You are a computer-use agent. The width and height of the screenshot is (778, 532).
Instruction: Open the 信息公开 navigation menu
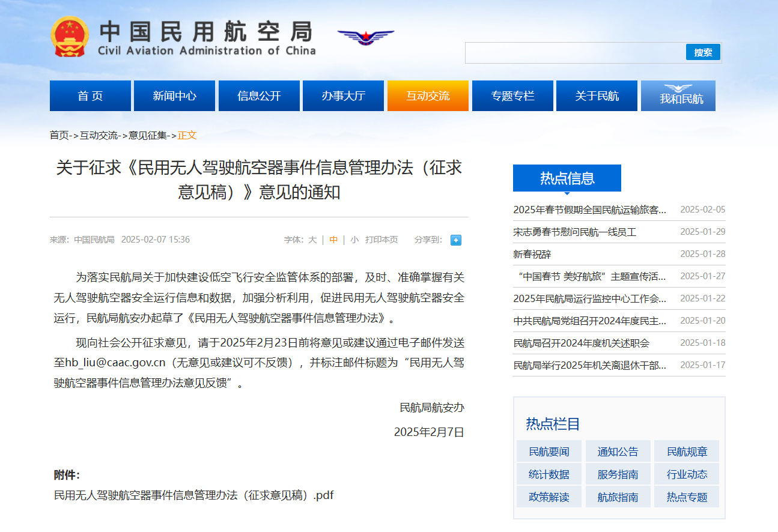click(259, 96)
